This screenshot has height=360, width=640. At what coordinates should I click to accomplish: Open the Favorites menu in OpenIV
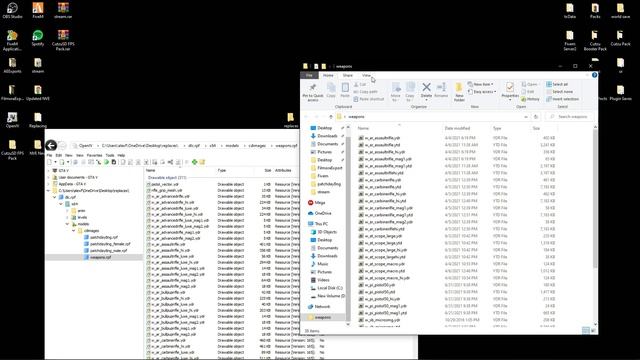tap(94, 155)
